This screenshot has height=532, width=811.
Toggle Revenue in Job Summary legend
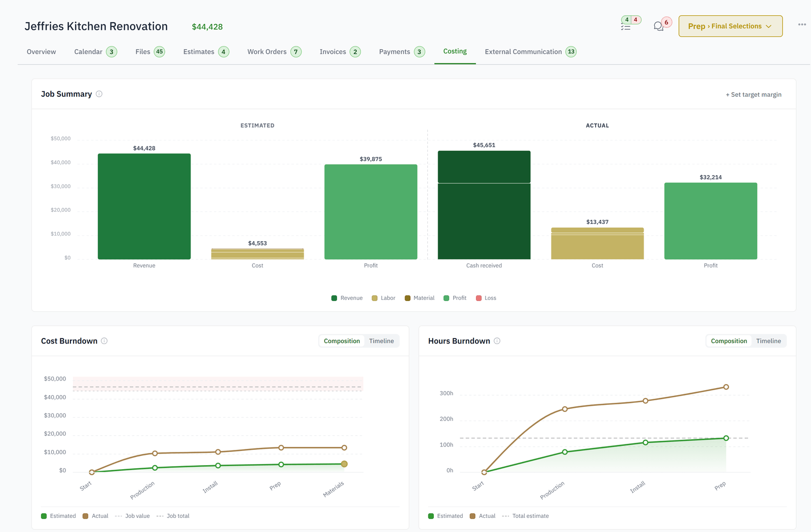347,298
